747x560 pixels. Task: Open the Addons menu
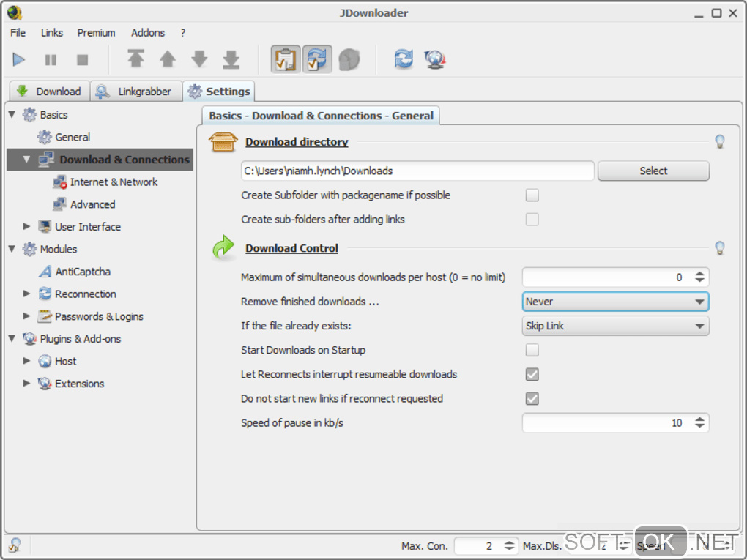click(x=148, y=33)
